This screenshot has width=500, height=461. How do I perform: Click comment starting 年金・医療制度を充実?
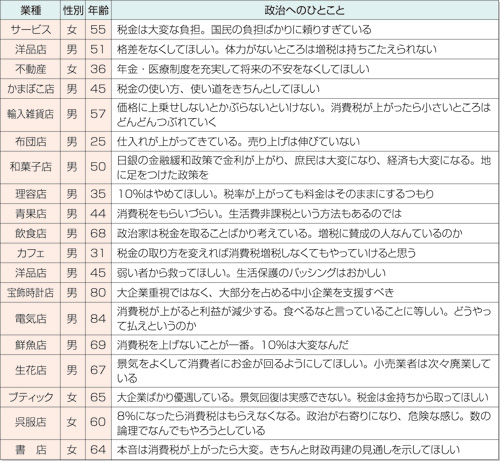(305, 69)
